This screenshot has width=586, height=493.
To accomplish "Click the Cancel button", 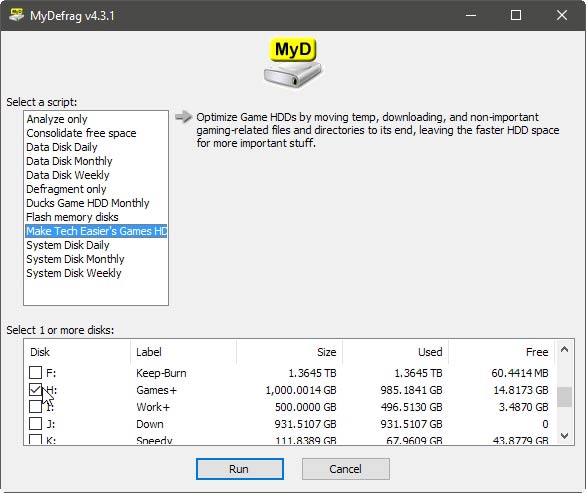I will [x=346, y=469].
